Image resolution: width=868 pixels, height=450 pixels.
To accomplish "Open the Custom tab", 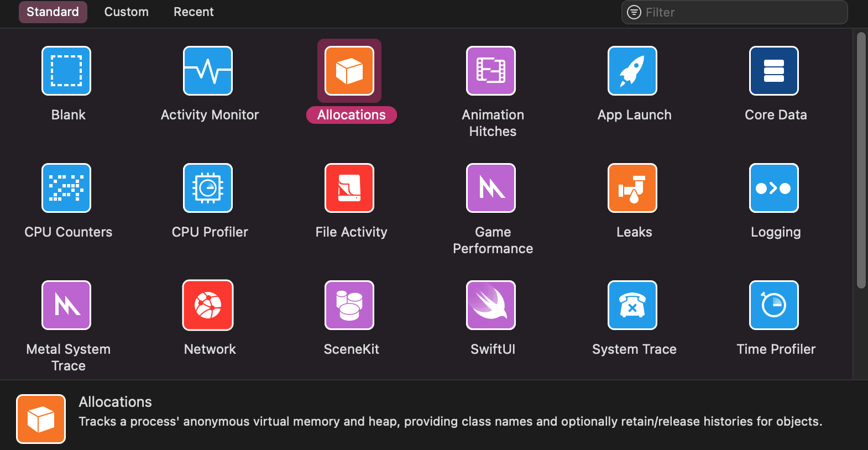I will click(127, 12).
